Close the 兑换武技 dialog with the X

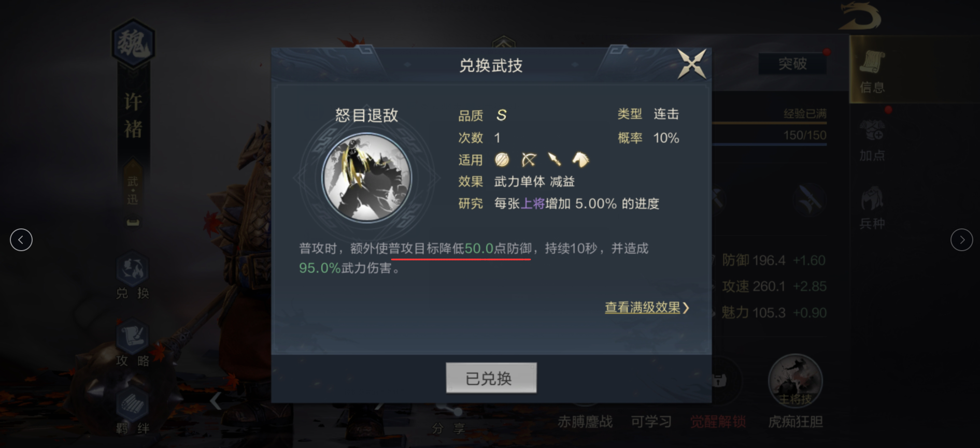(692, 64)
